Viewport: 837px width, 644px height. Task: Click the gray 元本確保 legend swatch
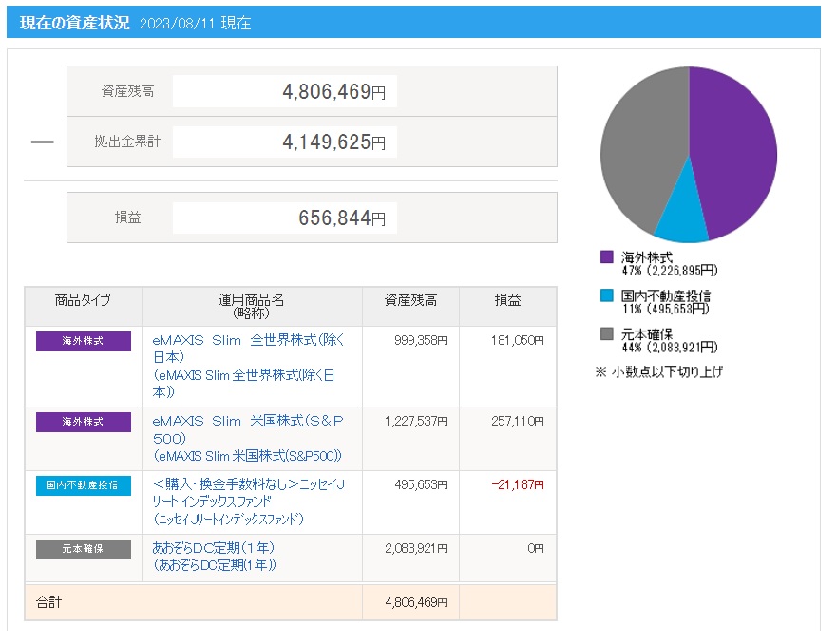(607, 334)
